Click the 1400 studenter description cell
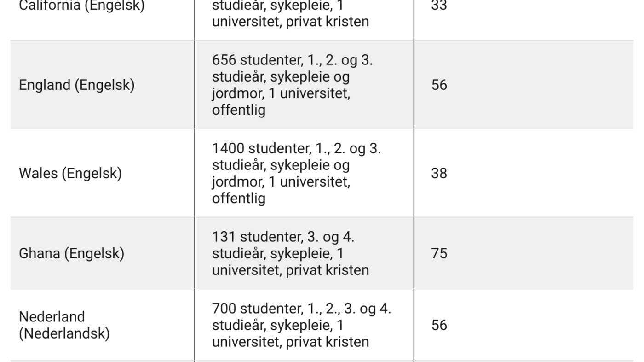This screenshot has height=362, width=644. pyautogui.click(x=304, y=173)
